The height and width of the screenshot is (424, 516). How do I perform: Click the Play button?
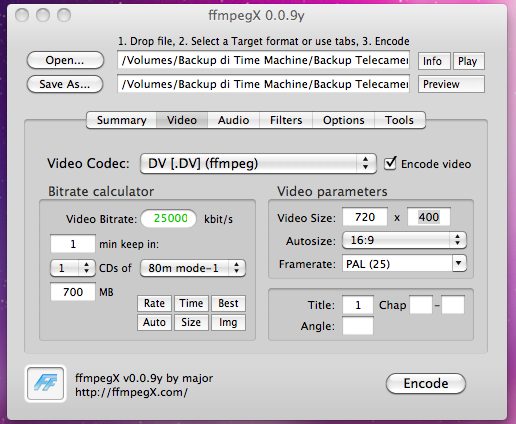point(468,61)
